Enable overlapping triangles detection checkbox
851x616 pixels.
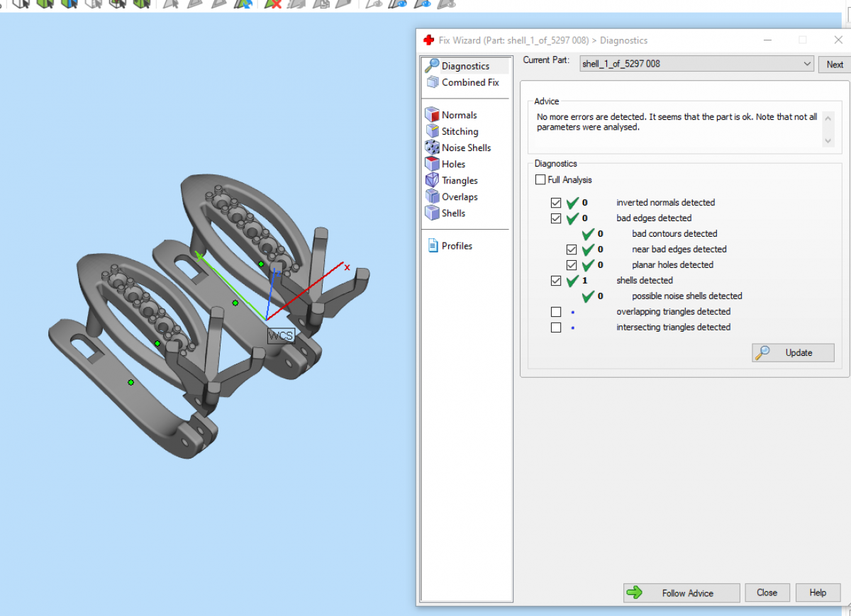(x=556, y=312)
